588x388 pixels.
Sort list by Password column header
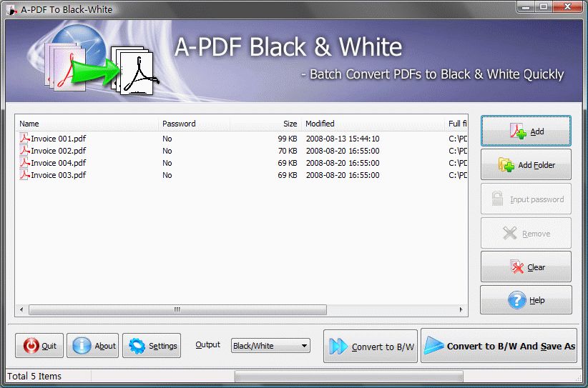click(x=195, y=124)
